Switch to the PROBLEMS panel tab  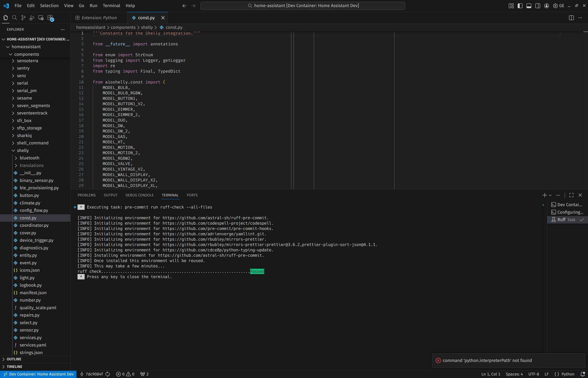[x=86, y=195]
